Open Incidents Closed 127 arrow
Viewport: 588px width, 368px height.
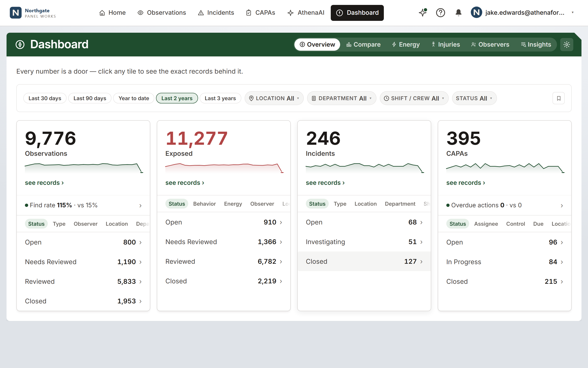click(421, 262)
